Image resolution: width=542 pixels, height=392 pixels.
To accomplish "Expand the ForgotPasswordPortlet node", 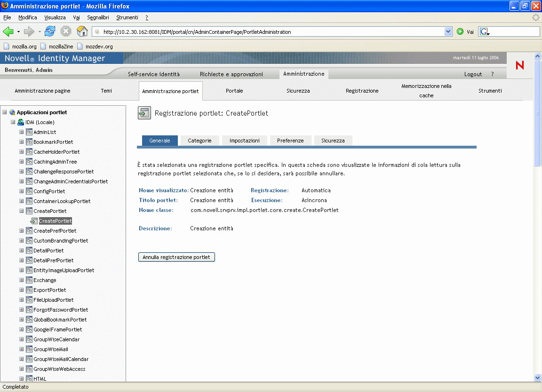I will click(x=22, y=310).
